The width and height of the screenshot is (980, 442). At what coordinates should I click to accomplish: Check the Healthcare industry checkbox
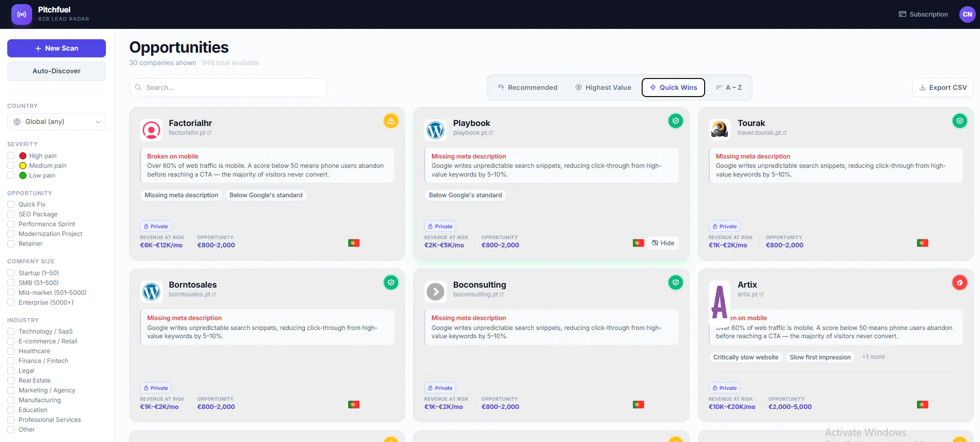[x=11, y=351]
